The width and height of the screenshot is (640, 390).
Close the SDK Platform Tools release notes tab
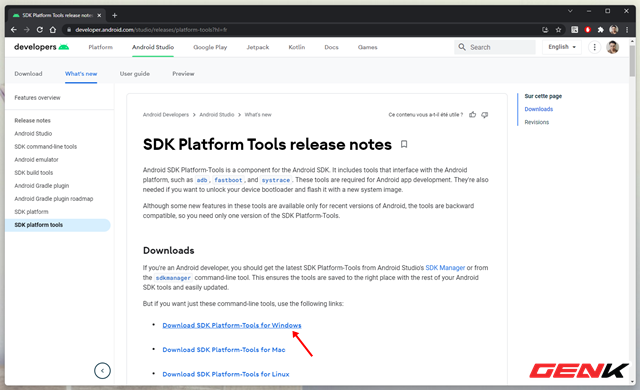99,16
